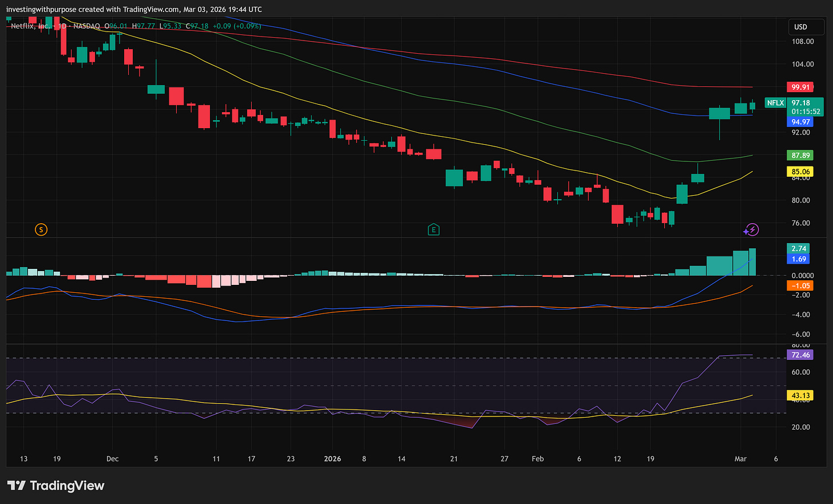Click the Feb date on time axis
Image resolution: width=833 pixels, height=504 pixels.
point(538,459)
